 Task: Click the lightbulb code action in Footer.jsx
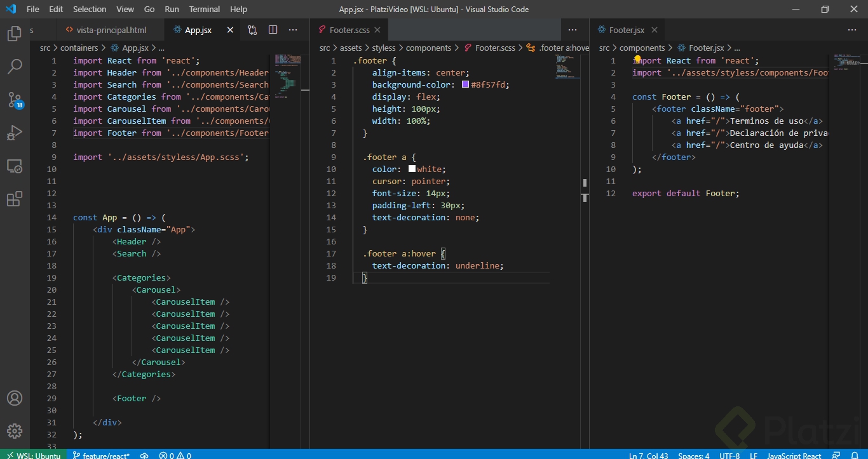tap(638, 59)
